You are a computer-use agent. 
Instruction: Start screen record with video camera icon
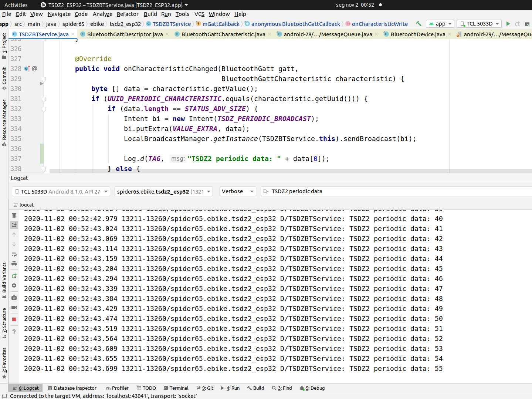[x=14, y=307]
